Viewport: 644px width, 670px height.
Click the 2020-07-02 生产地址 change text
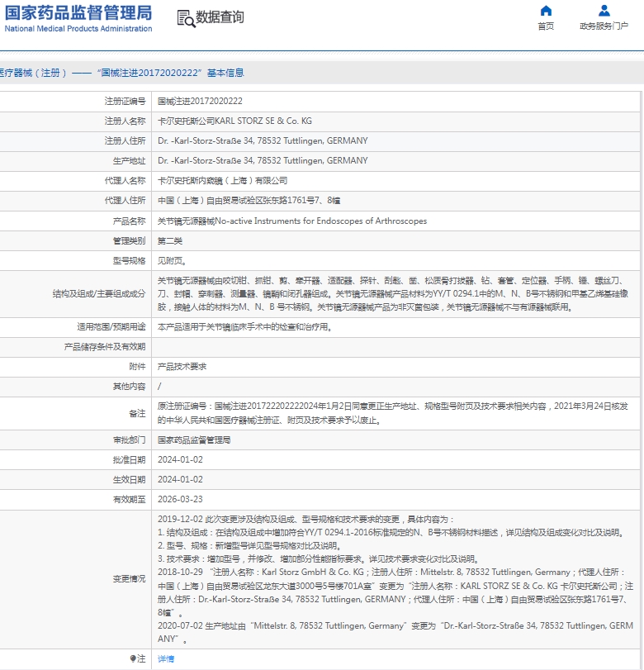pyautogui.click(x=395, y=632)
